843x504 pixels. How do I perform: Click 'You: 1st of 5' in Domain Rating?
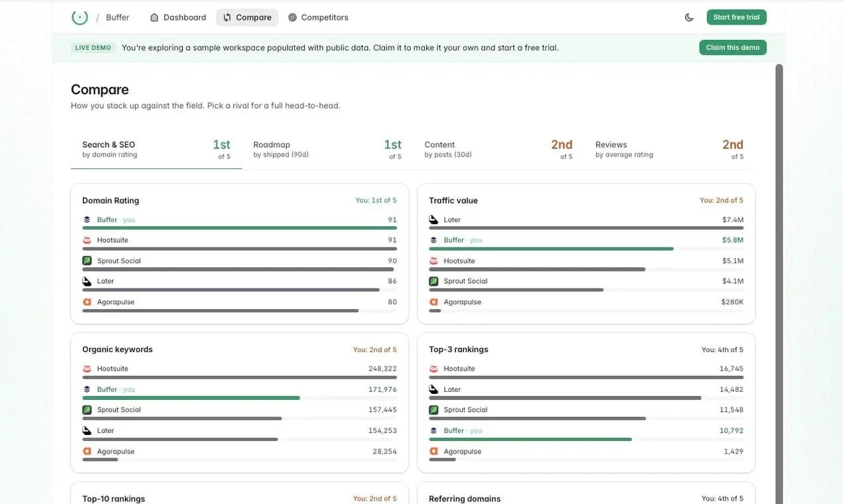coord(376,200)
